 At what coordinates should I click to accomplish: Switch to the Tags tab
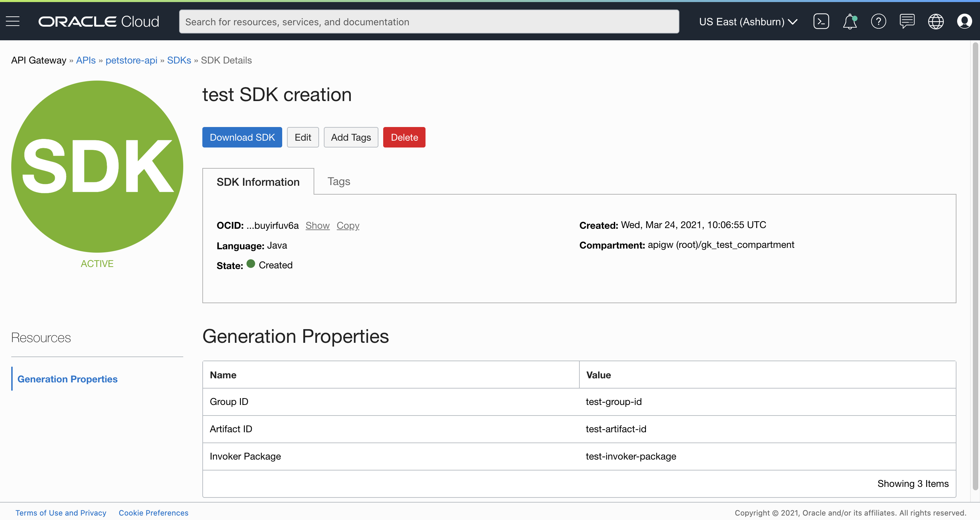(x=338, y=181)
